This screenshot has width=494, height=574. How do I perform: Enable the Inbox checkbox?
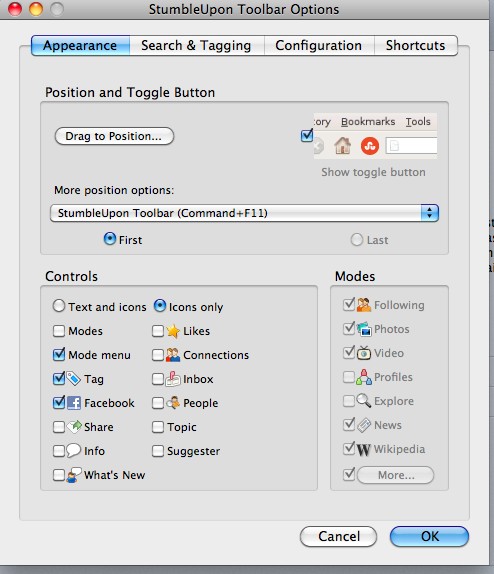click(x=158, y=379)
